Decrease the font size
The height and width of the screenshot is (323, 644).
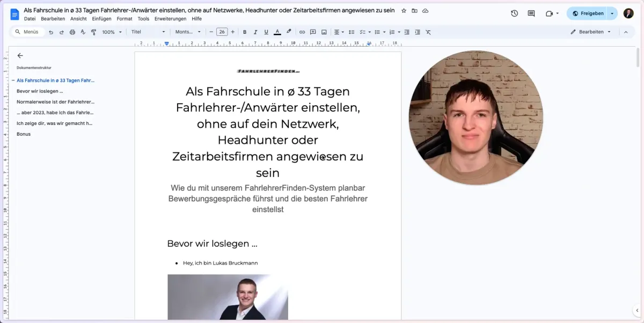pos(211,32)
